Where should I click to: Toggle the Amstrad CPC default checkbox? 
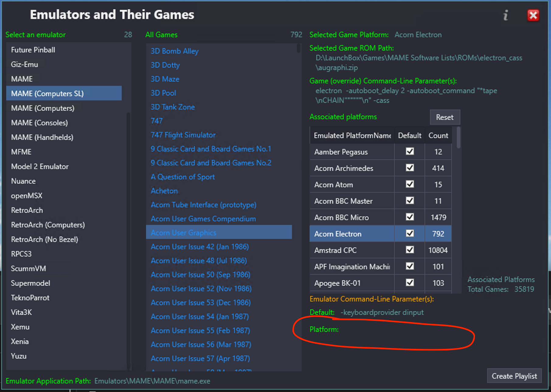[410, 250]
